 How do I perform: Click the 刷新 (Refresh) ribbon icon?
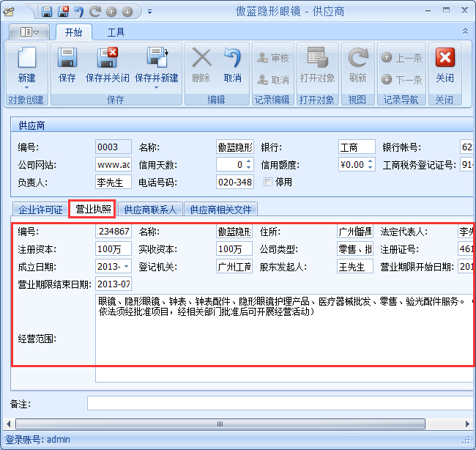click(x=357, y=59)
